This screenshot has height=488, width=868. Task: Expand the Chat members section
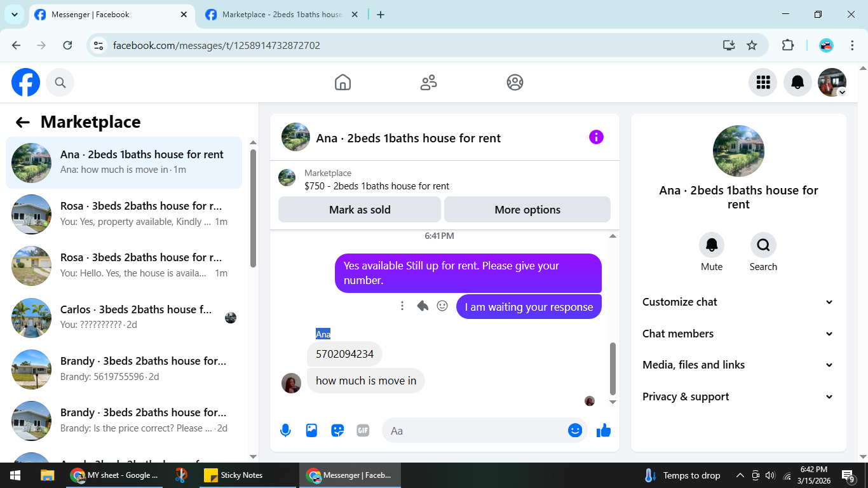[738, 334]
